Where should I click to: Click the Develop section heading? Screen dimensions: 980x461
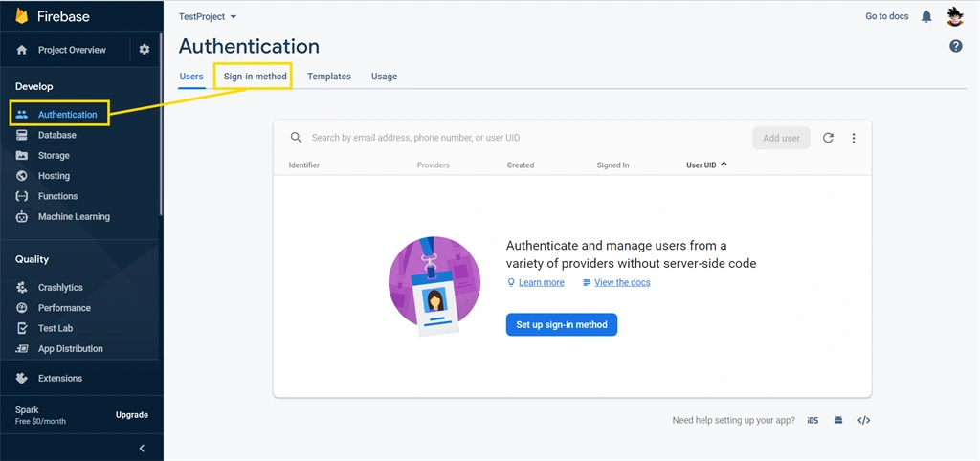point(34,86)
